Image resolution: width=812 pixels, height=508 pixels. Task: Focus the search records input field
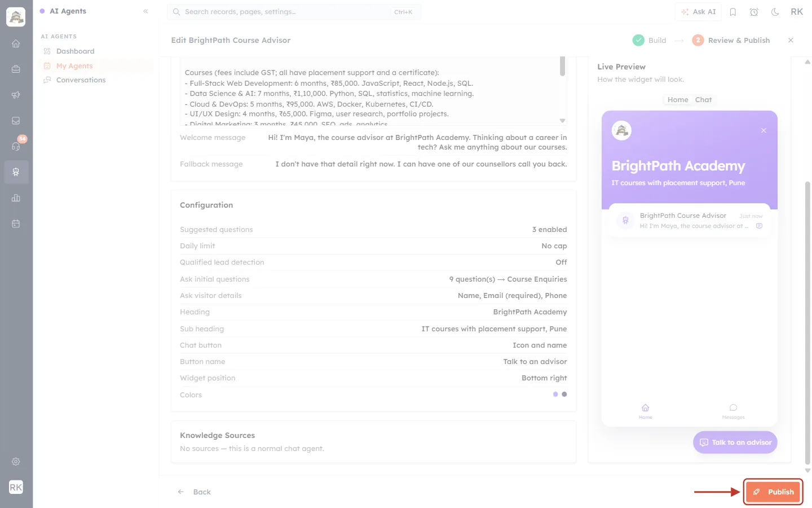(x=294, y=12)
